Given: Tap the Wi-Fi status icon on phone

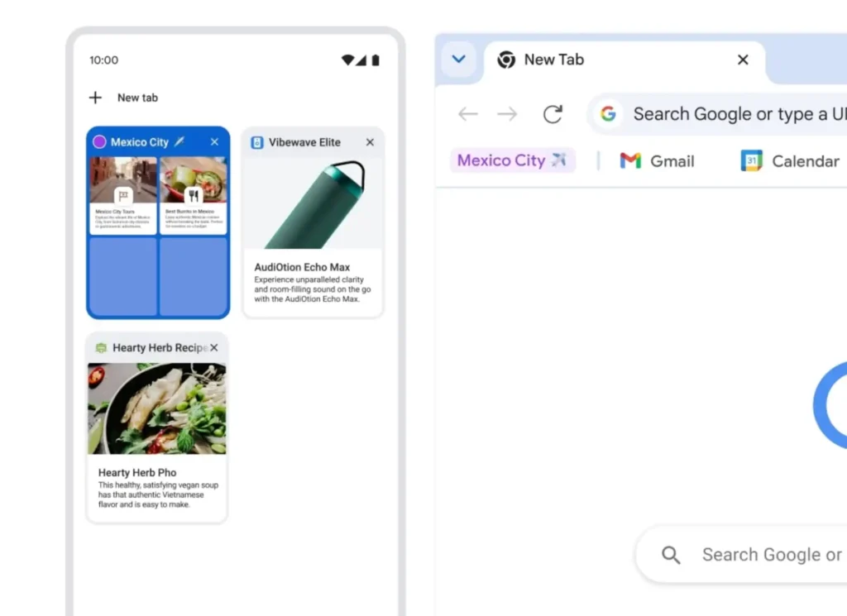Looking at the screenshot, I should point(348,60).
